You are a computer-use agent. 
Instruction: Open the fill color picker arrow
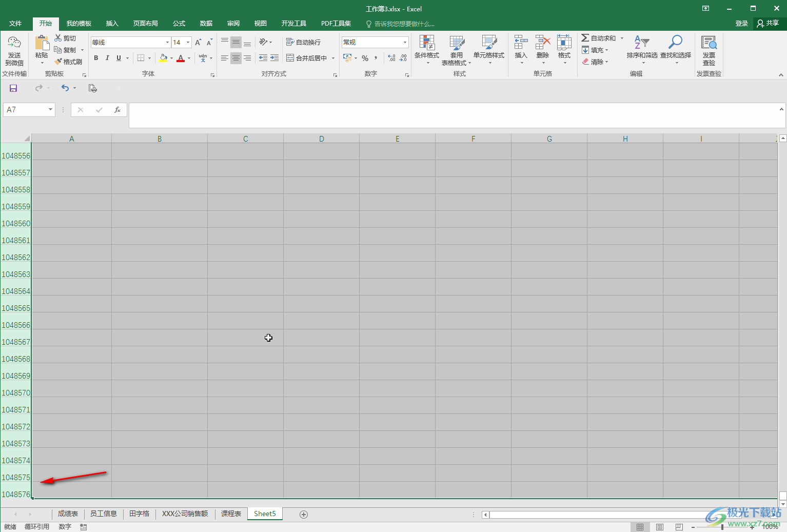(x=171, y=58)
